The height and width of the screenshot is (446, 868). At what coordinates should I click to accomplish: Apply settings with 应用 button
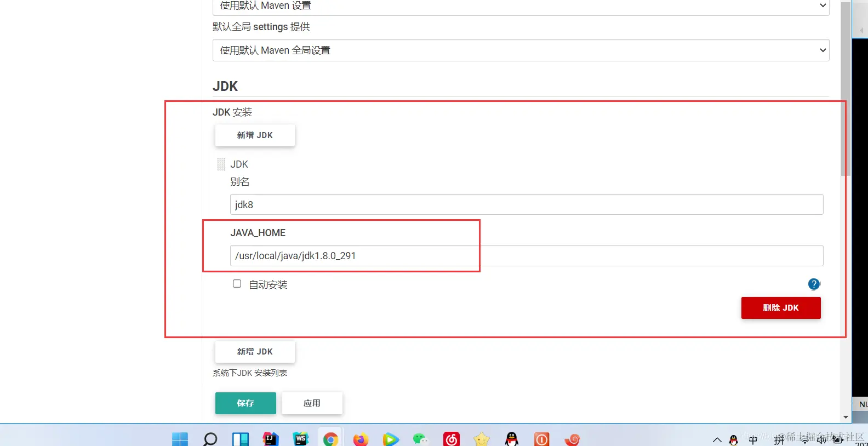coord(312,403)
